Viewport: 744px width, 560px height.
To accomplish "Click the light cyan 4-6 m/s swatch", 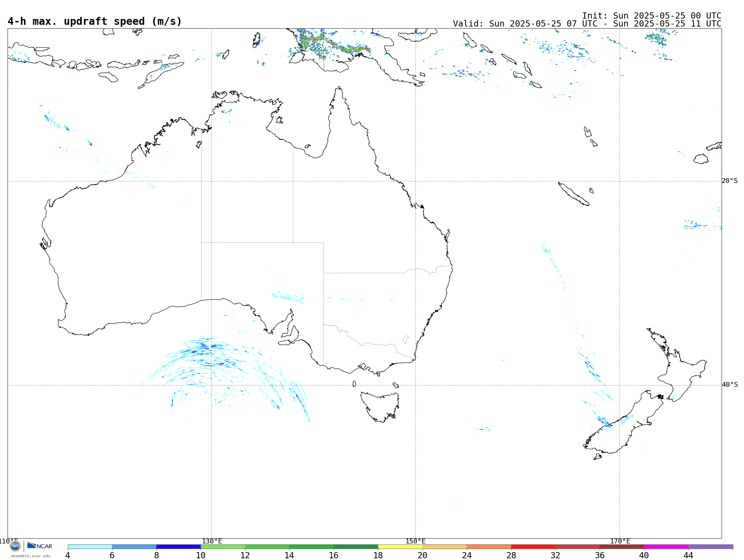I will [x=90, y=547].
